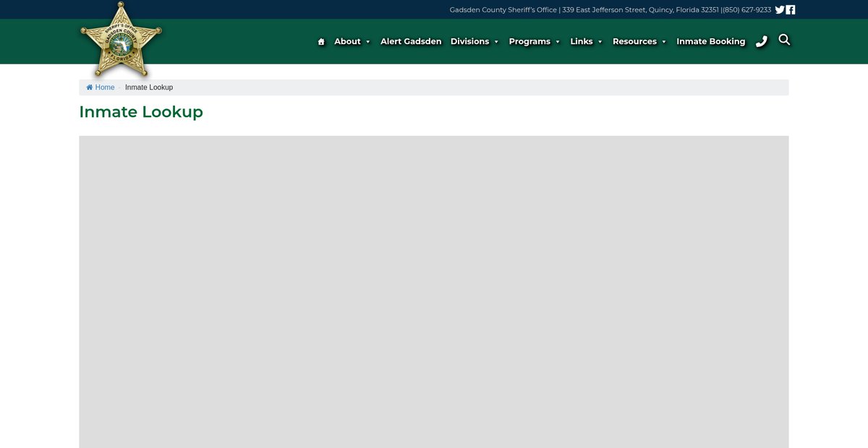The height and width of the screenshot is (448, 868).
Task: Select the phone icon in menu
Action: (761, 42)
